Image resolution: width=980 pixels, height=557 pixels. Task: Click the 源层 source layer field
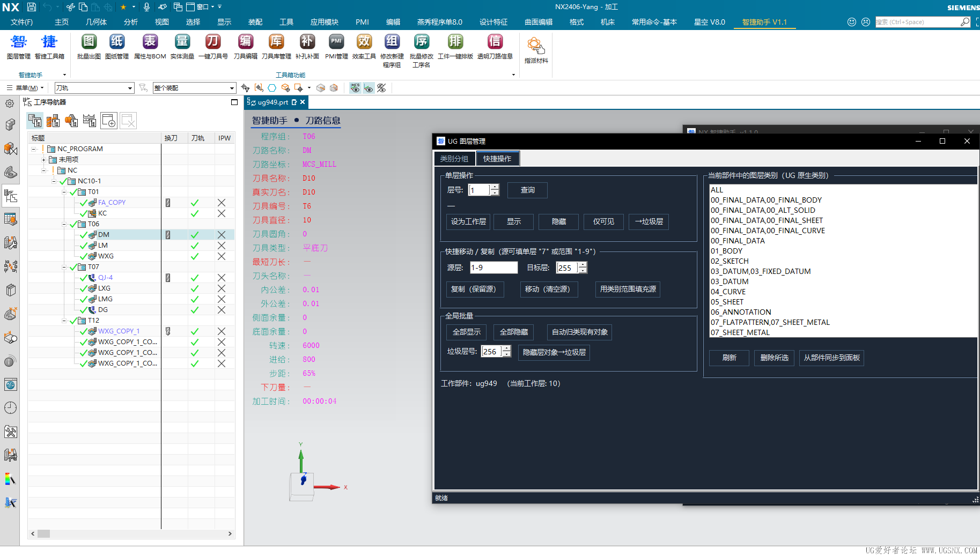(x=493, y=268)
